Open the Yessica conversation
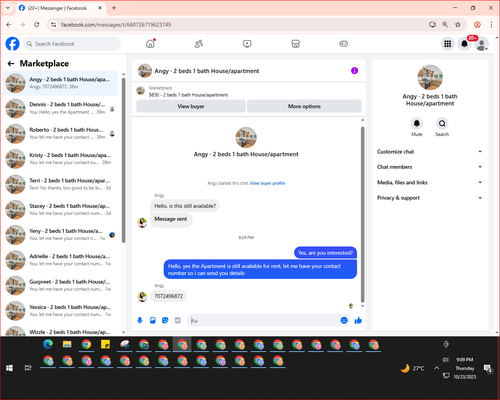 [x=61, y=311]
